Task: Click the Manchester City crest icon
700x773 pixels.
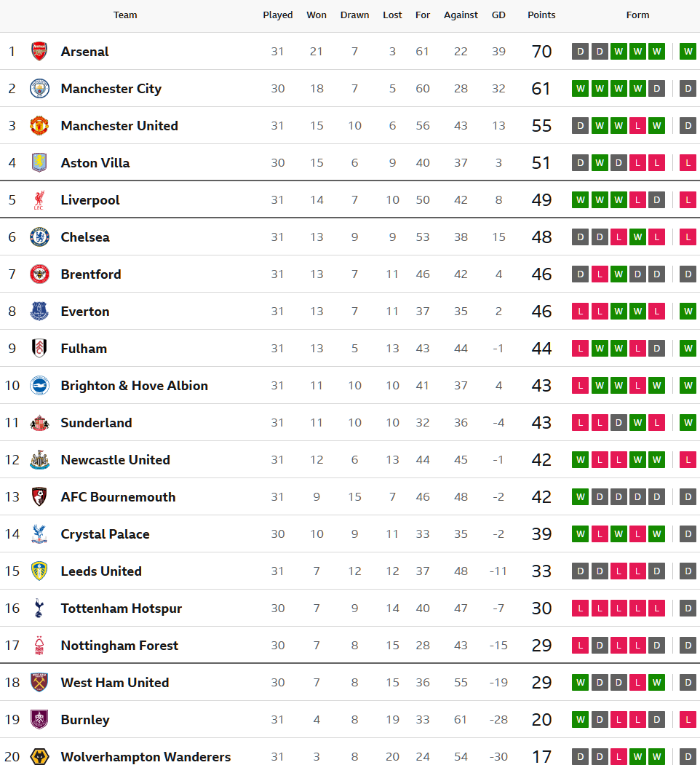Action: [x=39, y=88]
